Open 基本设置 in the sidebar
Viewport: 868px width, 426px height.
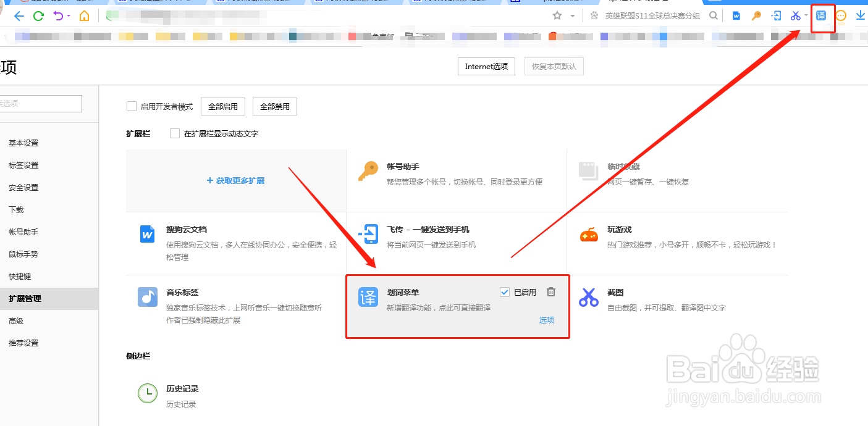coord(23,143)
